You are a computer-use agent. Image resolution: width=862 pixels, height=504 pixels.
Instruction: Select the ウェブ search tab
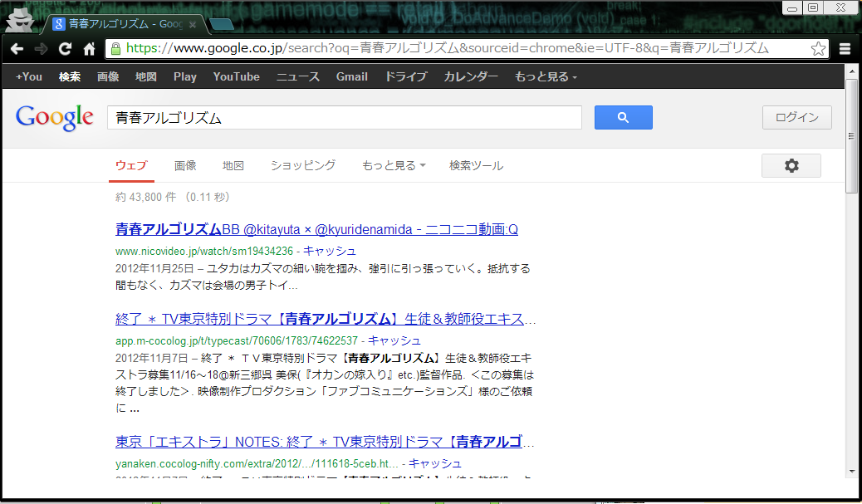click(131, 165)
